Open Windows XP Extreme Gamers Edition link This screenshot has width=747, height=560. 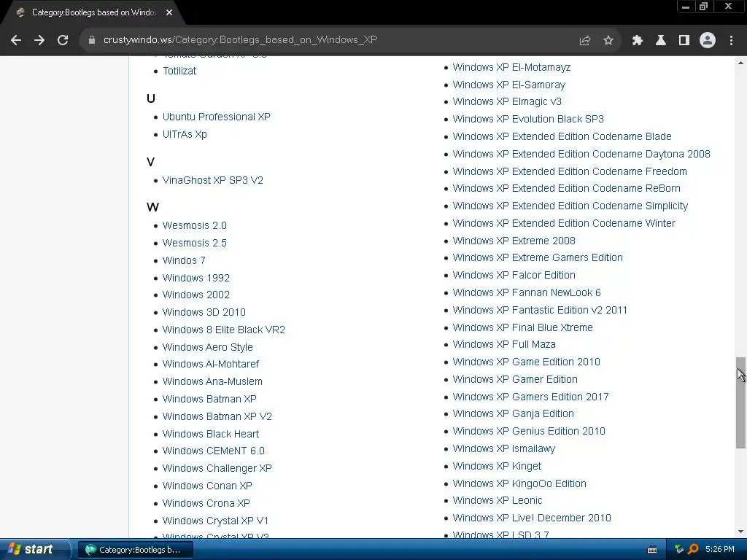click(538, 257)
